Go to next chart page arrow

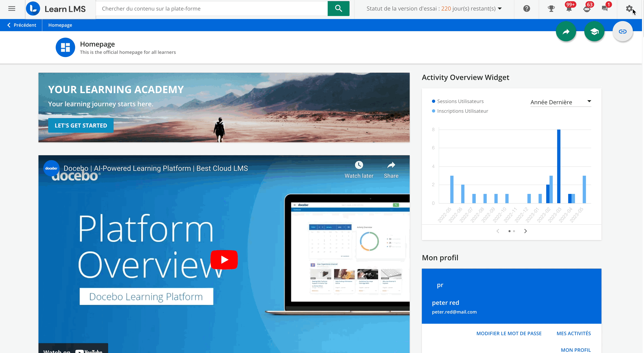(x=526, y=231)
